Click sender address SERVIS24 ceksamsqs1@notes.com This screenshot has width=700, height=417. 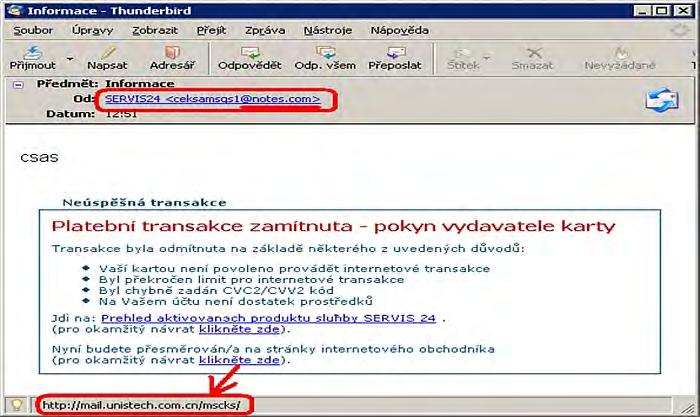[x=212, y=99]
